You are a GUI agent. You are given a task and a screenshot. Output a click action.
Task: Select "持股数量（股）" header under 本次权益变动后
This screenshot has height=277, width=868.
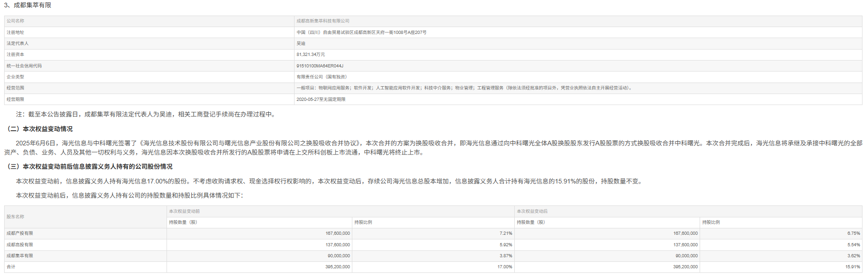coord(607,222)
